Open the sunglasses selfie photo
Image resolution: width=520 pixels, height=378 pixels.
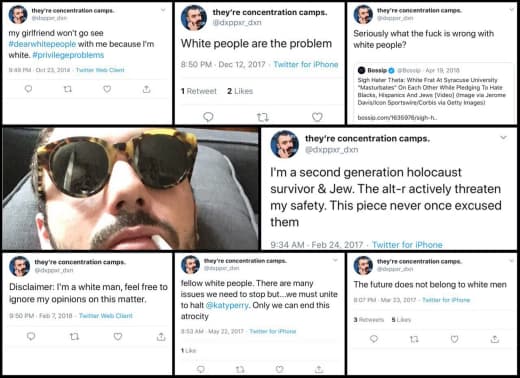[x=130, y=189]
